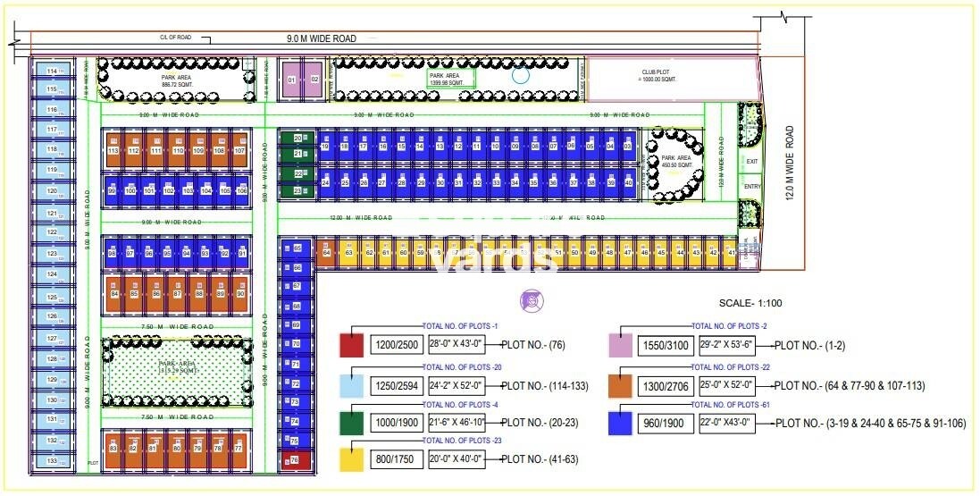Click the orange 1300/2706 legend swatch

621,385
